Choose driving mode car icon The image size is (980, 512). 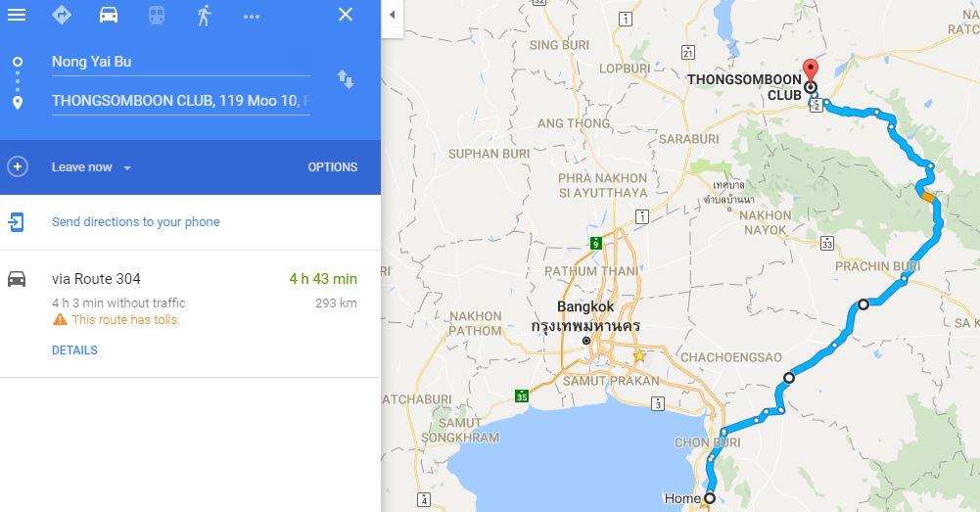click(109, 15)
